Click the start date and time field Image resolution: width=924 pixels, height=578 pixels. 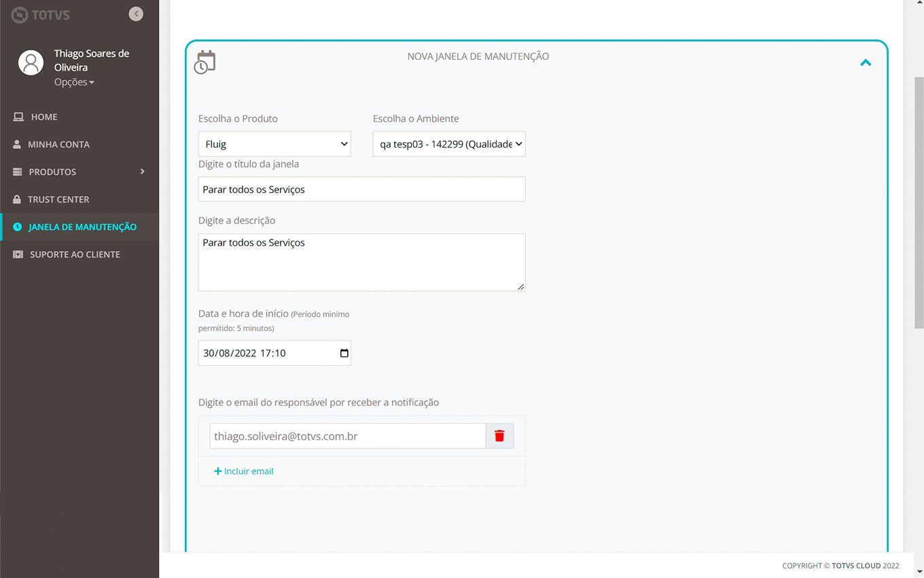274,353
